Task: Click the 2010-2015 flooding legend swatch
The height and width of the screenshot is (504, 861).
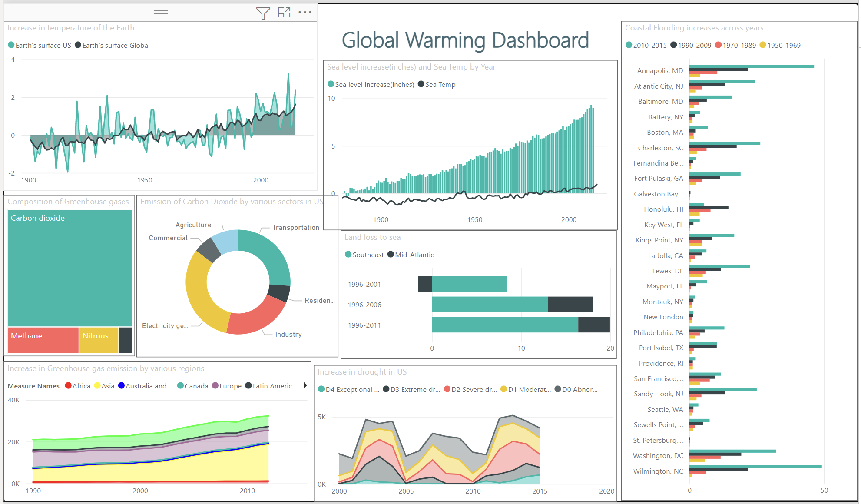Action: click(x=629, y=45)
